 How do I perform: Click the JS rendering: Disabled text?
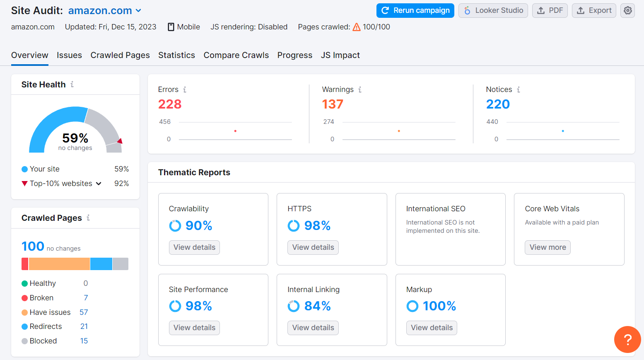[x=249, y=27]
